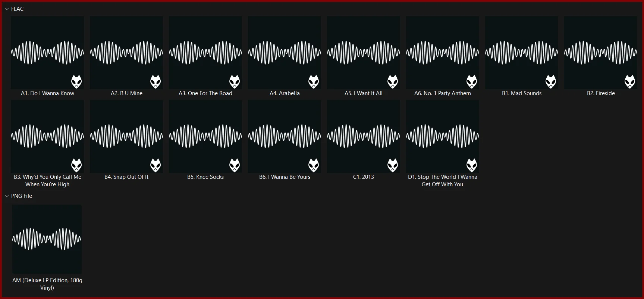Collapse the PNG File group chevron
644x299 pixels.
click(x=7, y=196)
